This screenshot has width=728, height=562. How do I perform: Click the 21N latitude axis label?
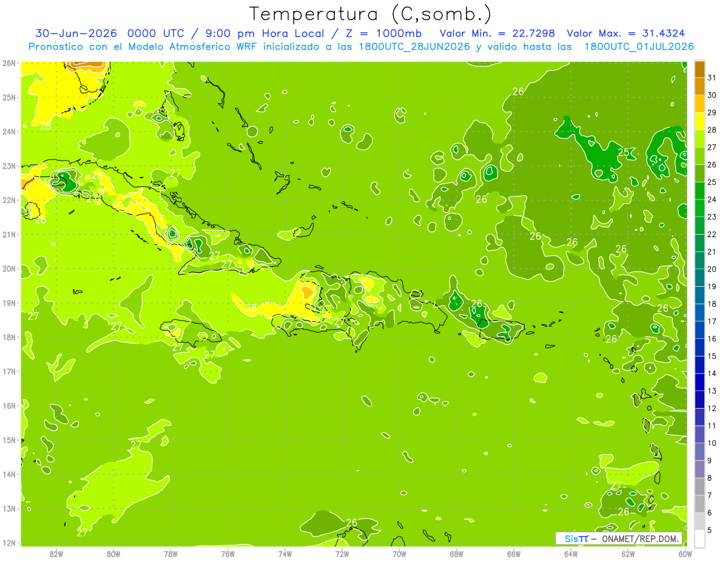[x=8, y=235]
